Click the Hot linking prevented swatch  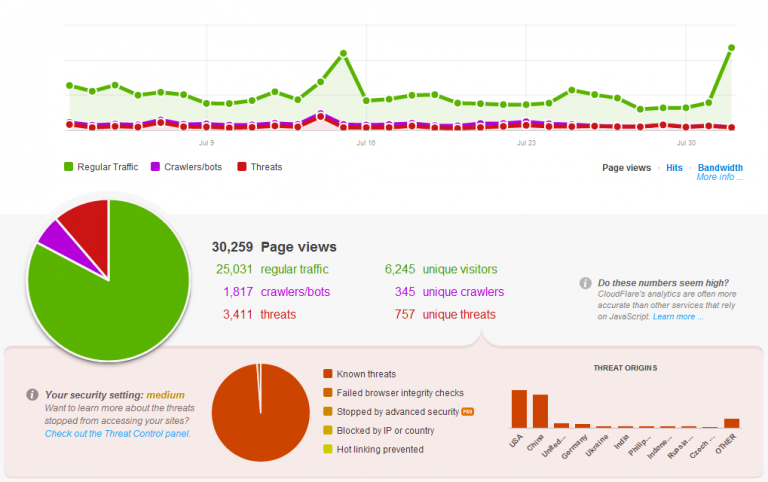pos(328,449)
